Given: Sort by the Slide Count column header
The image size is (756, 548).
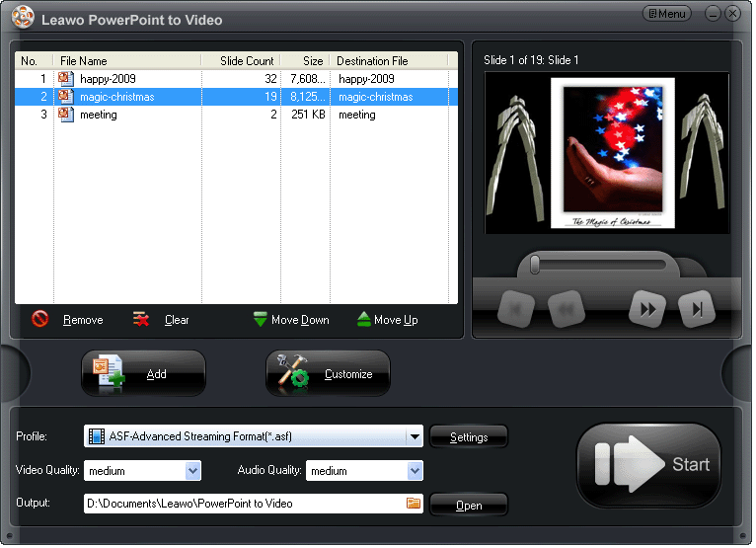Looking at the screenshot, I should [x=241, y=61].
